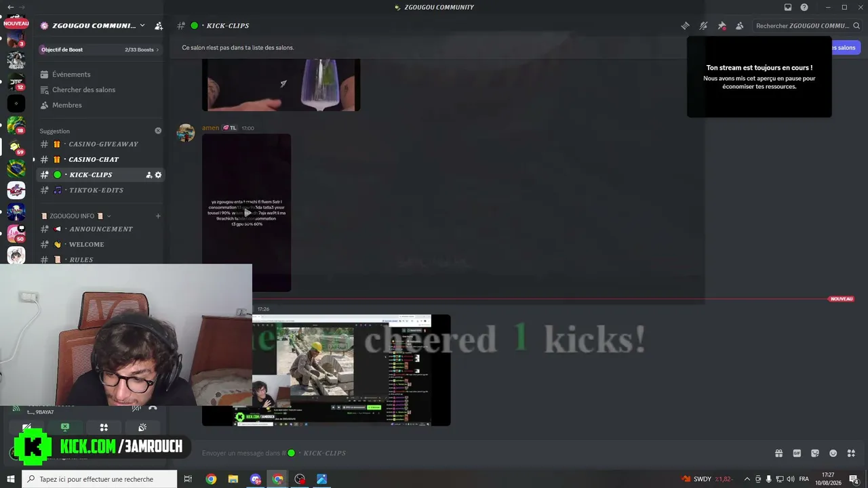Click the Windows taskbar search box

coord(100,479)
